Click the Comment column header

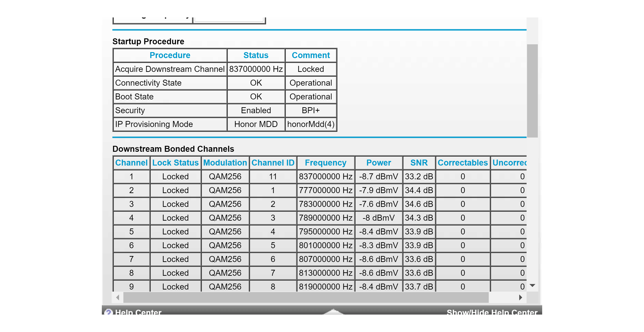click(x=311, y=55)
